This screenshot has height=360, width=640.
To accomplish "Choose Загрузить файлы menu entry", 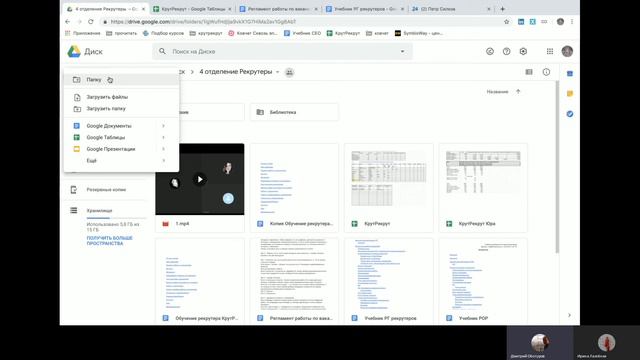I will coord(121,97).
